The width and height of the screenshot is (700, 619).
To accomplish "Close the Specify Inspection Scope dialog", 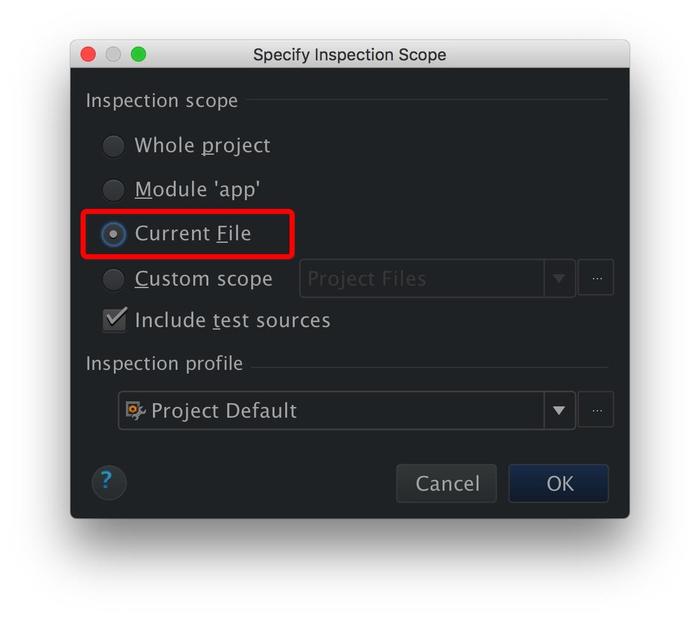I will tap(88, 54).
